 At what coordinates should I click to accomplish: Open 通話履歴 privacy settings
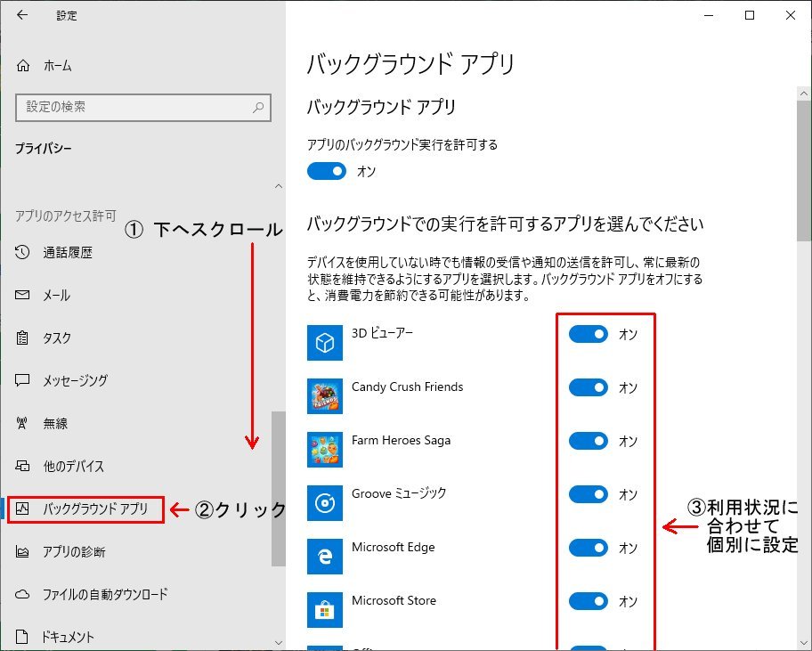coord(68,253)
